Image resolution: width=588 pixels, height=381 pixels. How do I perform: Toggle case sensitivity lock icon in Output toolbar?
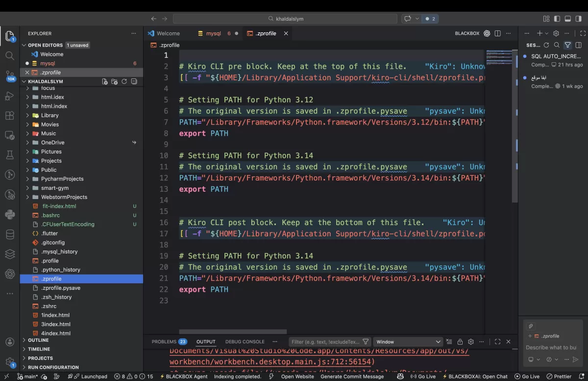[x=460, y=341]
